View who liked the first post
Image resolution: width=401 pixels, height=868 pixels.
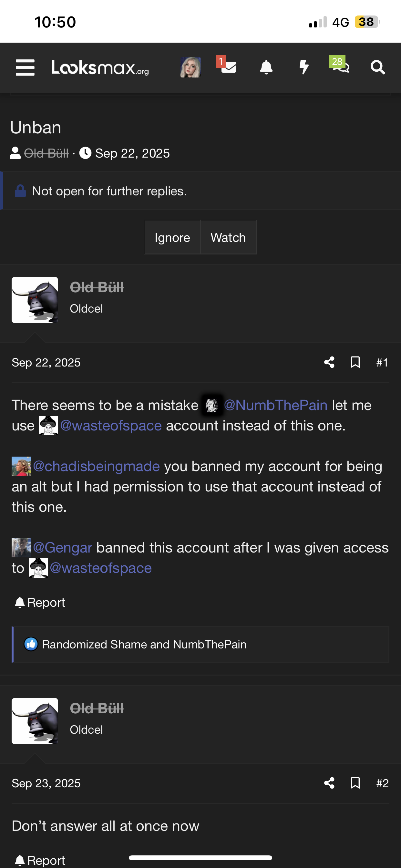pos(144,644)
